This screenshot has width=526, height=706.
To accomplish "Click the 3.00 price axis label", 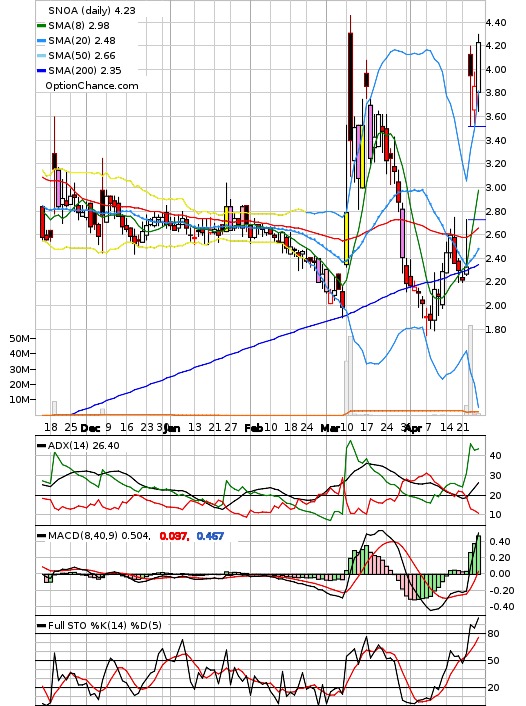I will click(x=496, y=187).
